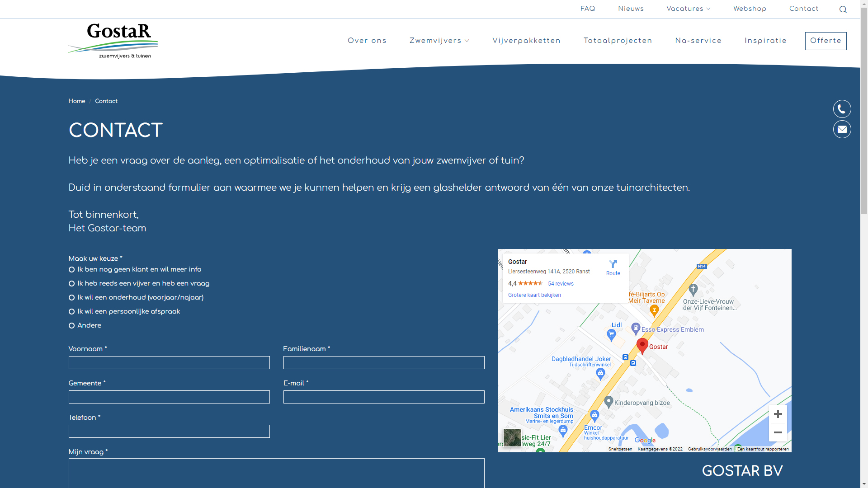The height and width of the screenshot is (488, 868).
Task: Click the red Gostar map pin
Action: coord(642,345)
